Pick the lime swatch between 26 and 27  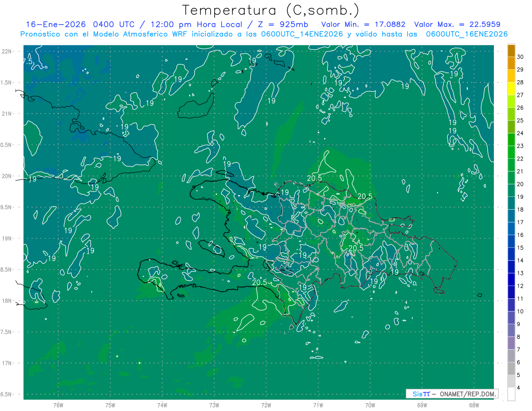(511, 102)
